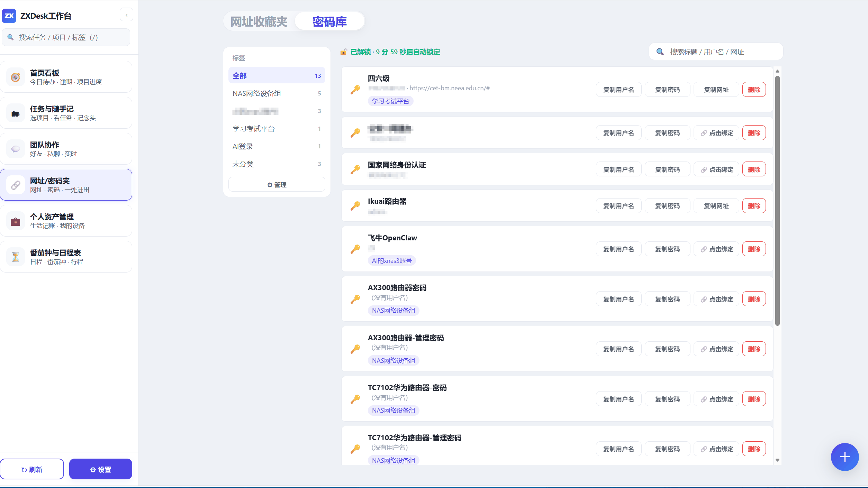Copy username for 国家网络身份认证
868x488 pixels.
pyautogui.click(x=619, y=169)
